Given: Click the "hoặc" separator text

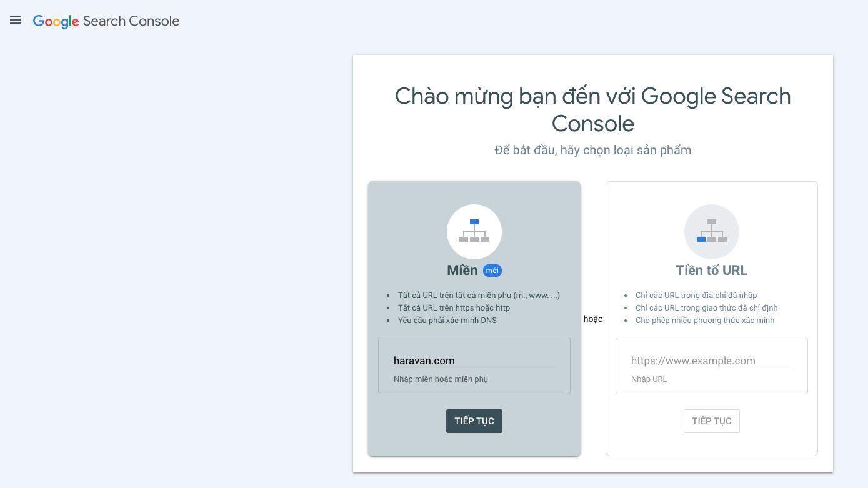Looking at the screenshot, I should [x=593, y=319].
